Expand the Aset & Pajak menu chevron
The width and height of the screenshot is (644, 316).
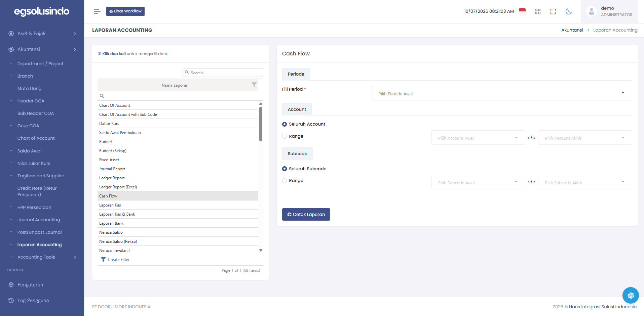(x=75, y=34)
